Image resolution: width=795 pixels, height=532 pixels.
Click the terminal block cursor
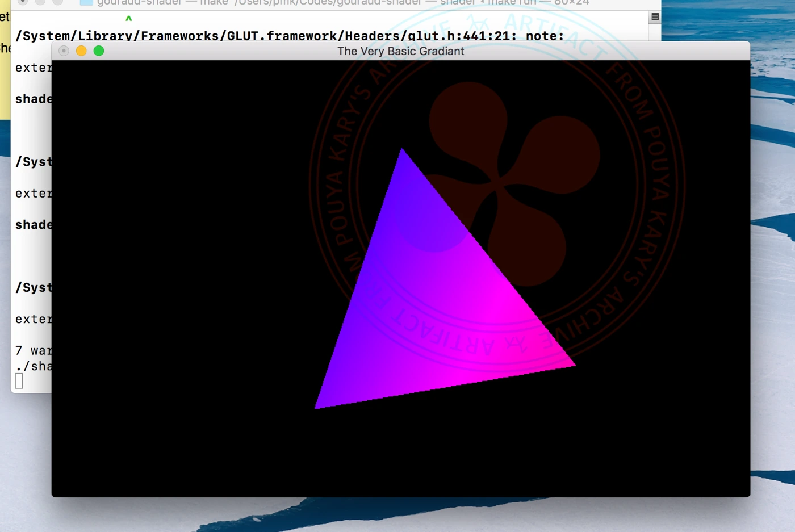19,380
